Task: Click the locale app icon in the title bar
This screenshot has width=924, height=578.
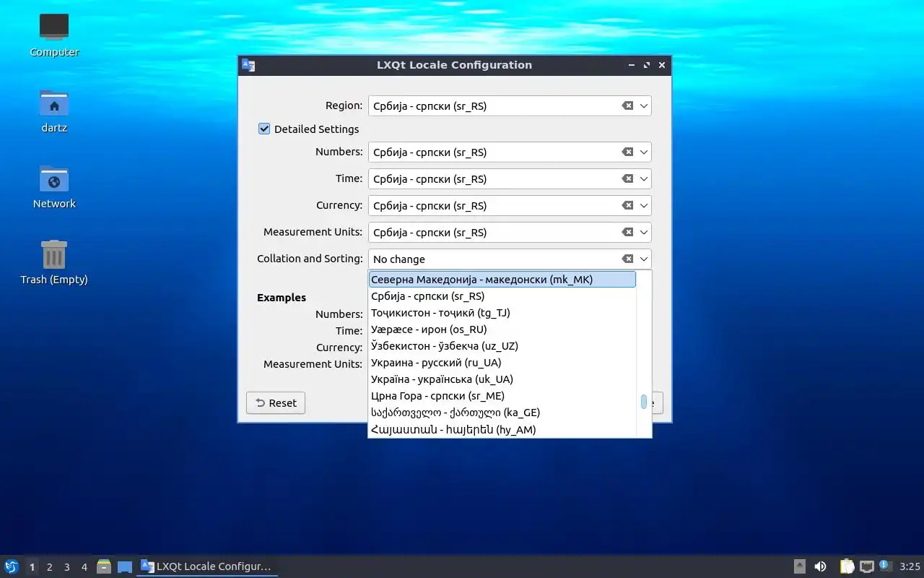Action: click(248, 65)
